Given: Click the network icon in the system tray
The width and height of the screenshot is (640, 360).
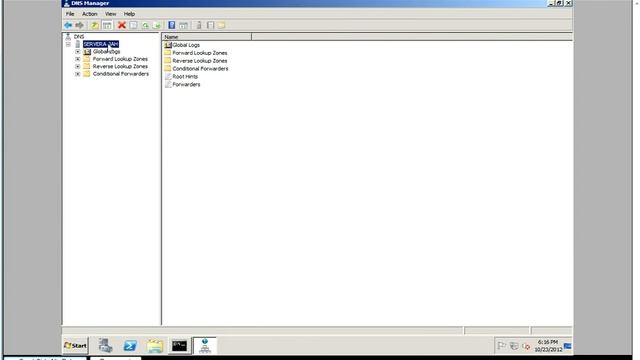Looking at the screenshot, I should (514, 346).
